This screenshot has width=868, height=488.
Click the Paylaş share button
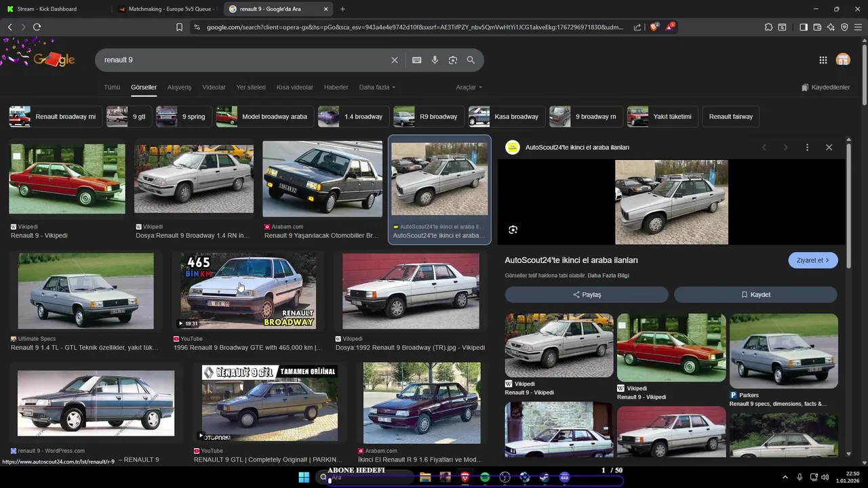[x=587, y=295]
